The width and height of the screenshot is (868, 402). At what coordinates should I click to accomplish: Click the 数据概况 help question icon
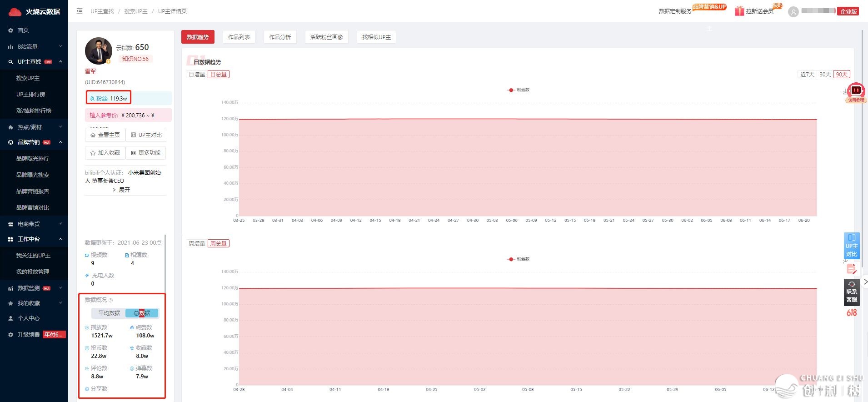point(111,300)
